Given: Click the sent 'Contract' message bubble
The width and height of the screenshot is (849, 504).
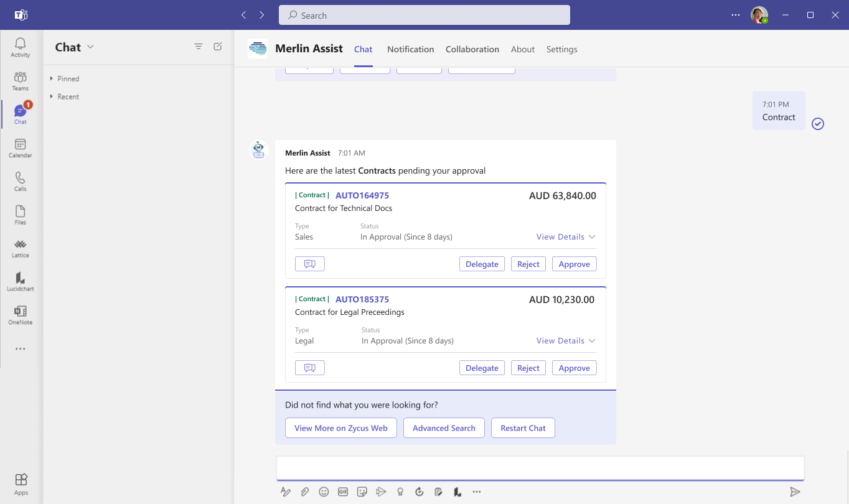Looking at the screenshot, I should [x=779, y=111].
